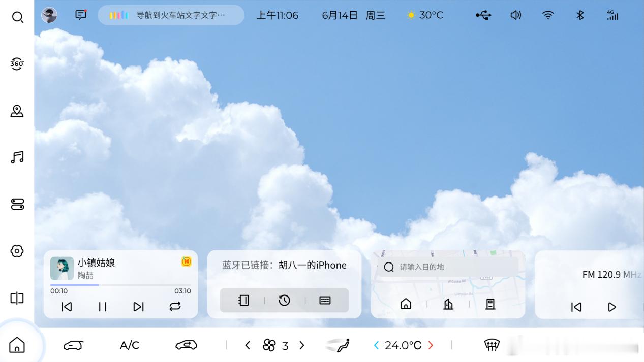The height and width of the screenshot is (362, 644).
Task: Open the USB connection status
Action: pyautogui.click(x=483, y=15)
